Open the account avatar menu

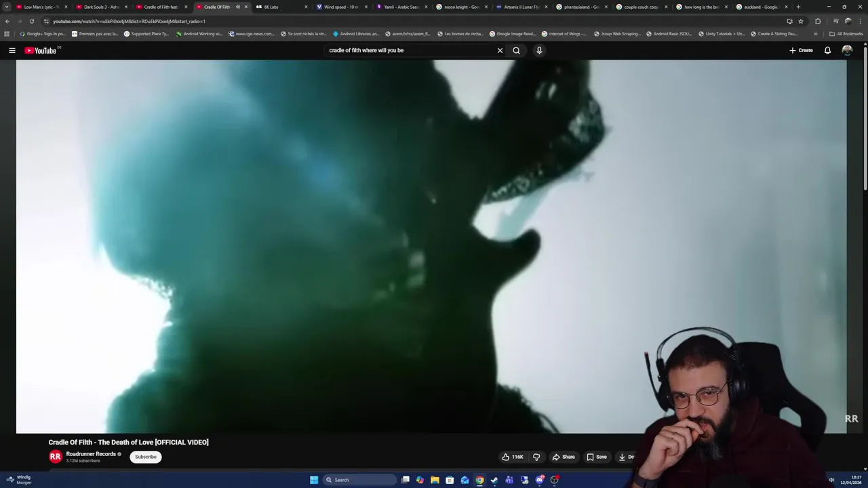(x=847, y=50)
